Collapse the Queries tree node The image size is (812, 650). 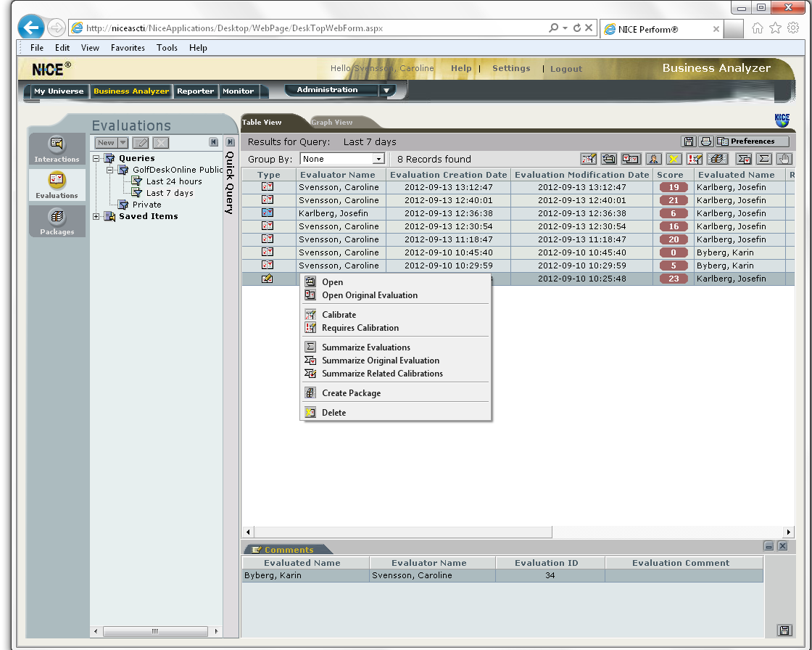(x=97, y=158)
